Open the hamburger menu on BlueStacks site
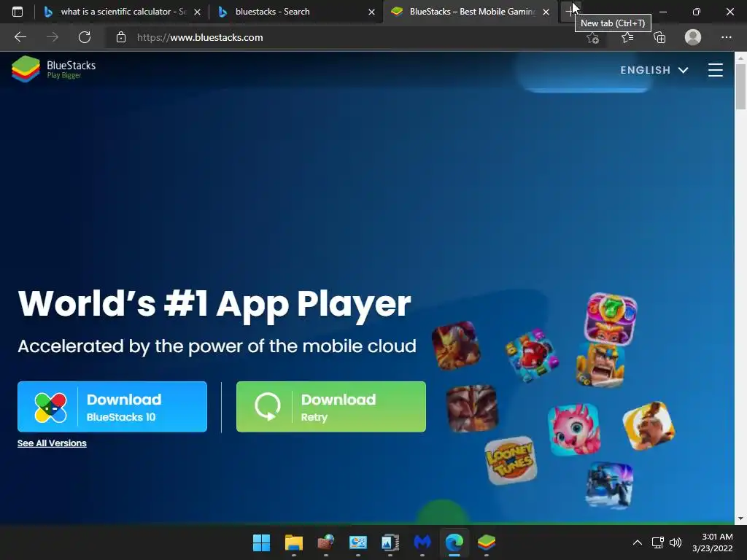The height and width of the screenshot is (560, 747). point(715,70)
